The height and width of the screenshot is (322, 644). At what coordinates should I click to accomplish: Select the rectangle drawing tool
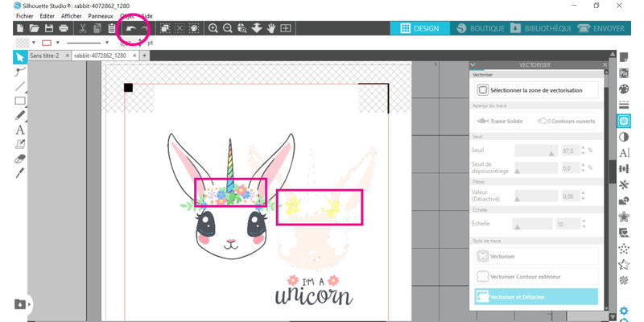[x=20, y=101]
